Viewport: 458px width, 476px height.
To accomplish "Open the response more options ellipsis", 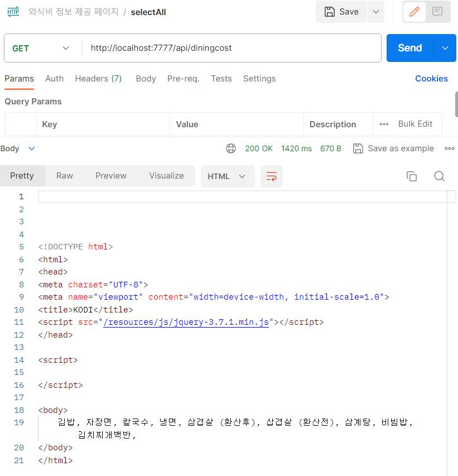I will (x=450, y=148).
